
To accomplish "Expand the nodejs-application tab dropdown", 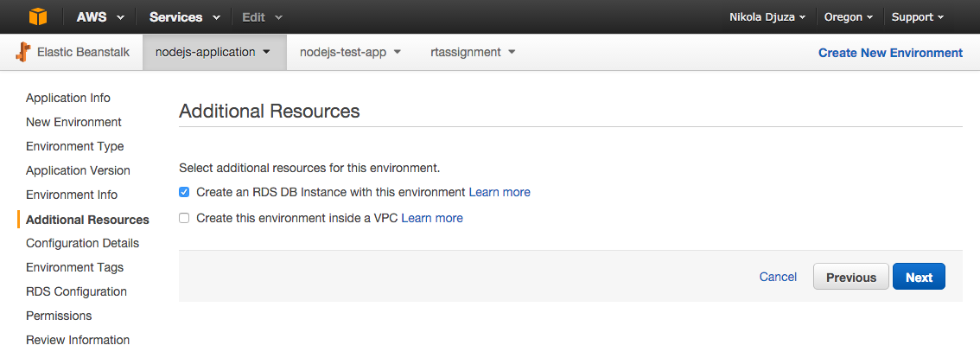I will (x=266, y=52).
